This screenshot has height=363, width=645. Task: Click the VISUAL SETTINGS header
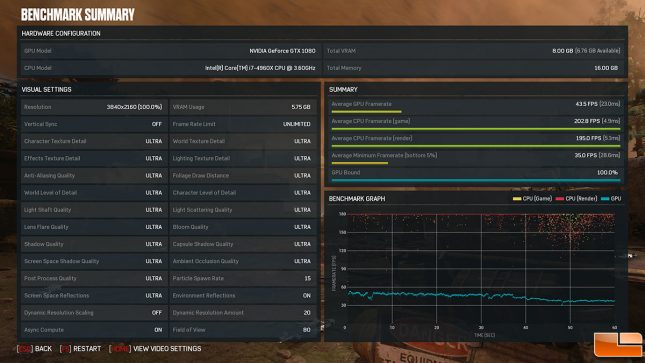[46, 89]
